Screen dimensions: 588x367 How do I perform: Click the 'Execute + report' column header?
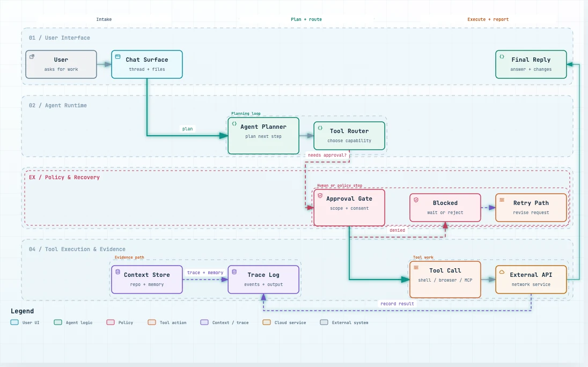click(x=488, y=19)
